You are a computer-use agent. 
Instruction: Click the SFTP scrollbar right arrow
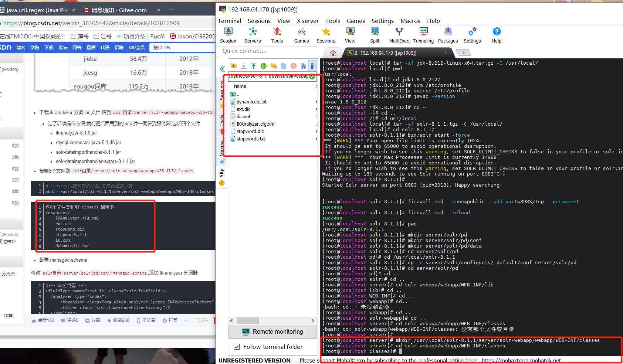[313, 320]
